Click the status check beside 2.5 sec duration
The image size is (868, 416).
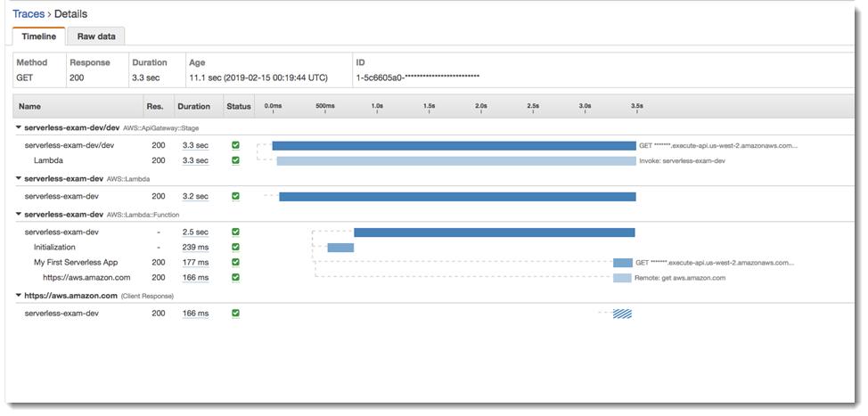(235, 232)
